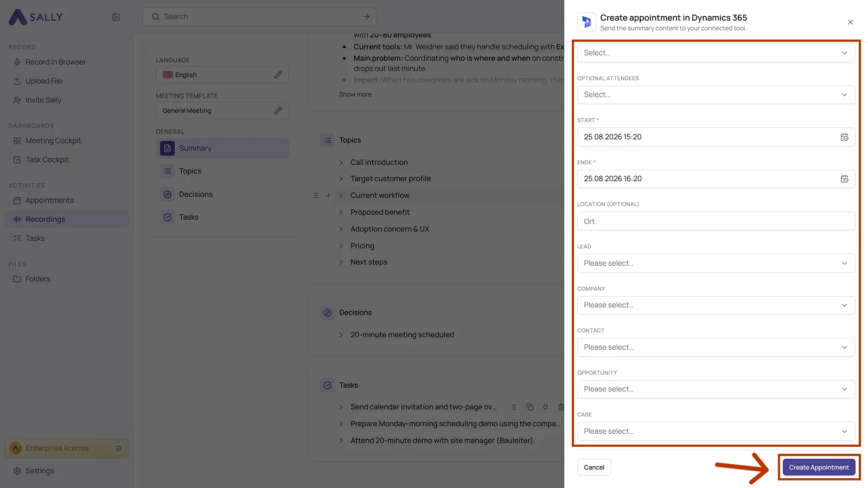The width and height of the screenshot is (868, 488).
Task: Open the topmost Select dropdown in dialog
Action: click(716, 53)
